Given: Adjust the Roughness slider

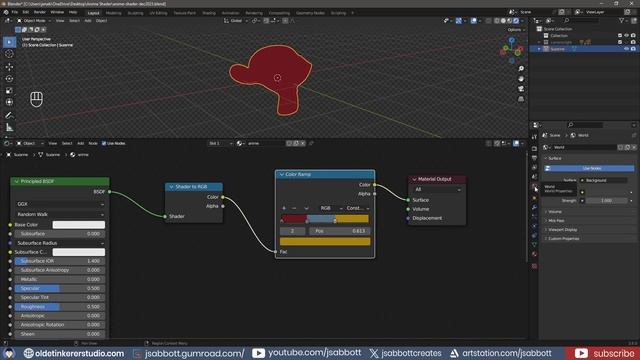Looking at the screenshot, I should pyautogui.click(x=60, y=307).
